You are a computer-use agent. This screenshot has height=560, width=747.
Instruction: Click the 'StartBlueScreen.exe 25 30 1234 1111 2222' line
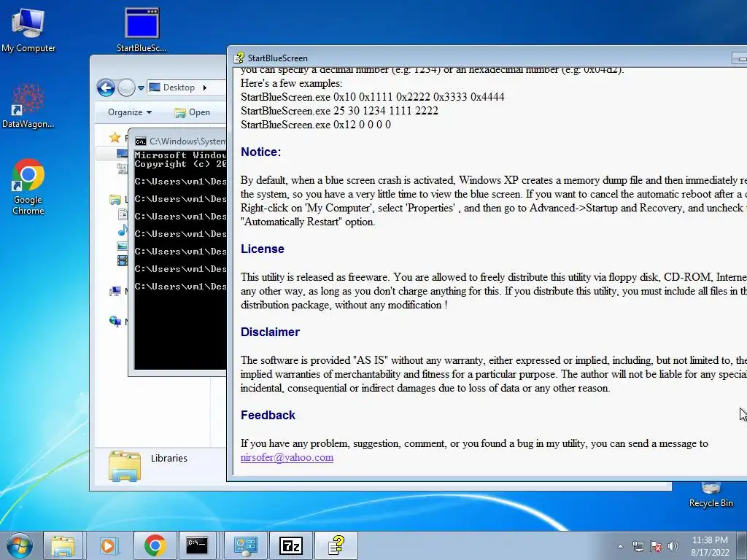coord(339,111)
